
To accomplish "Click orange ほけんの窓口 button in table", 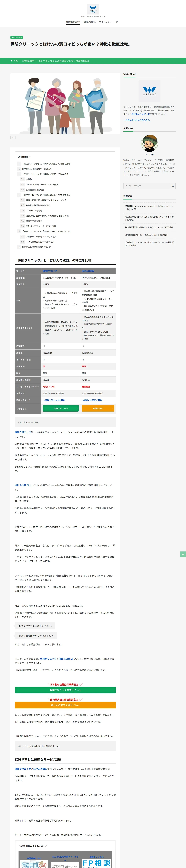I will click(x=98, y=408).
